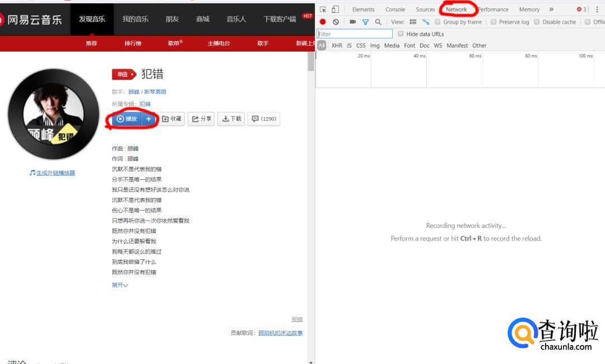The image size is (605, 364).
Task: Expand more DevTools tabs with the chevron
Action: (551, 10)
